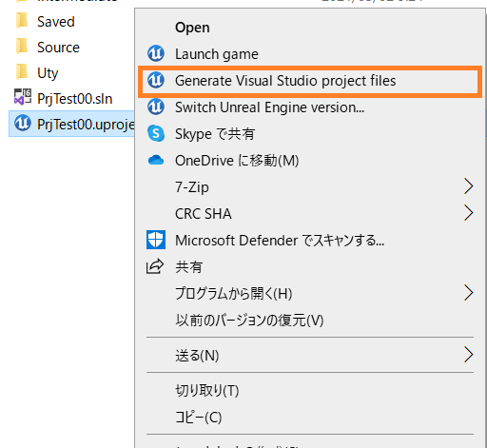This screenshot has height=448, width=487.
Task: Select Generate Visual Studio project files
Action: click(285, 81)
